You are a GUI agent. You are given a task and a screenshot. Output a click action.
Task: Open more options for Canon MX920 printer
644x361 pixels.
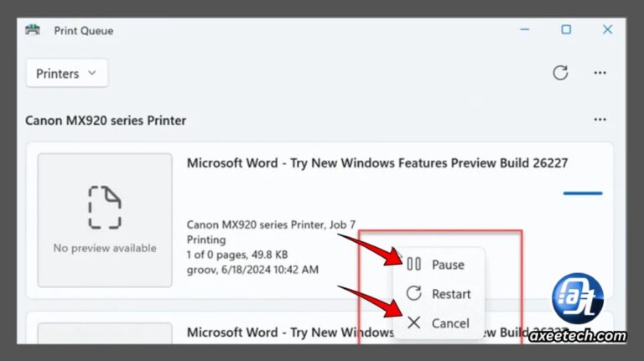pos(600,120)
